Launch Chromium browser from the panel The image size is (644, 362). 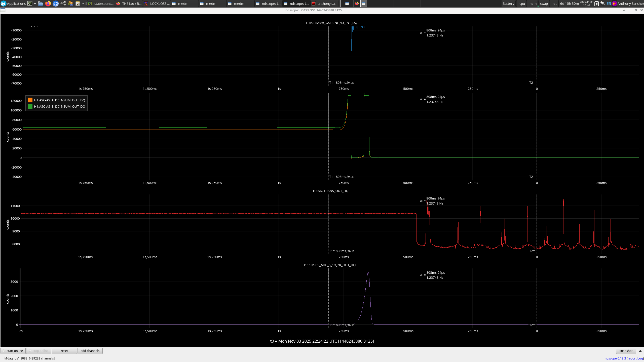point(56,4)
